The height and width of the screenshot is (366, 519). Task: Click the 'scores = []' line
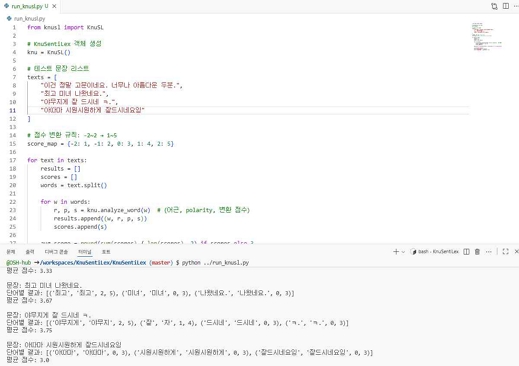click(59, 177)
